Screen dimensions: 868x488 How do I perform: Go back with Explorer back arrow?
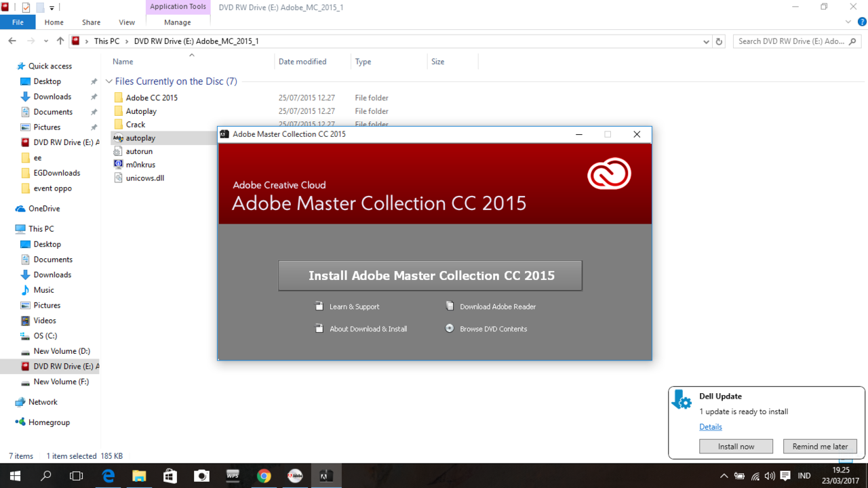[x=12, y=41]
